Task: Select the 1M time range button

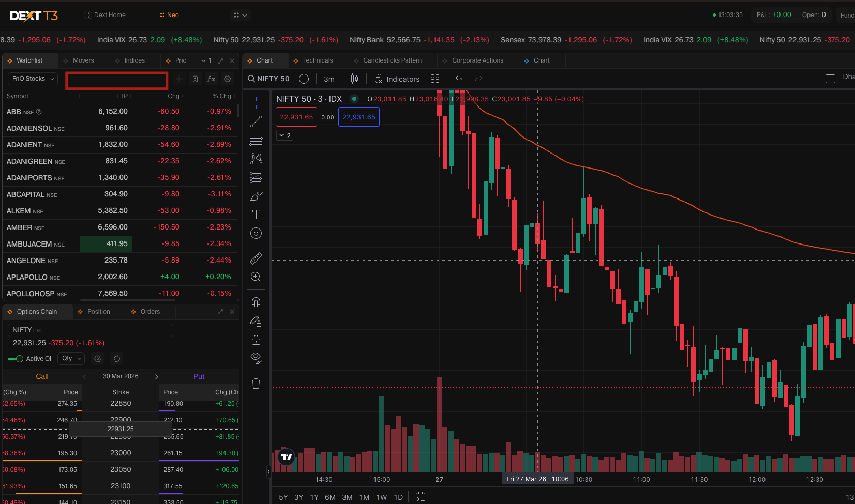Action: click(364, 497)
